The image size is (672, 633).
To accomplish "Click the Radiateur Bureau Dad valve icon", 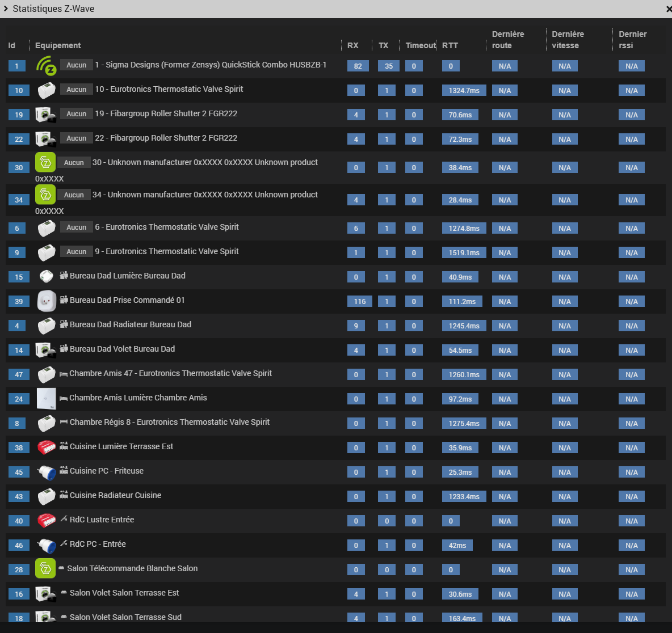I will (x=47, y=326).
